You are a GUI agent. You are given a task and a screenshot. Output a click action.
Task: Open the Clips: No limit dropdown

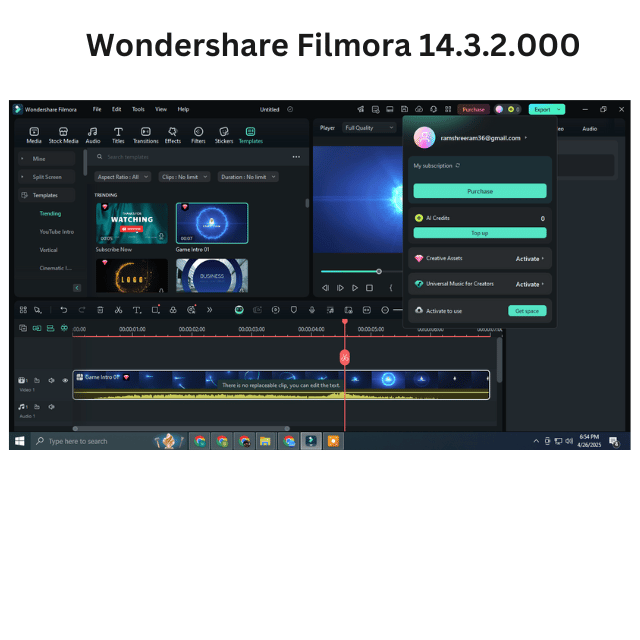[184, 177]
